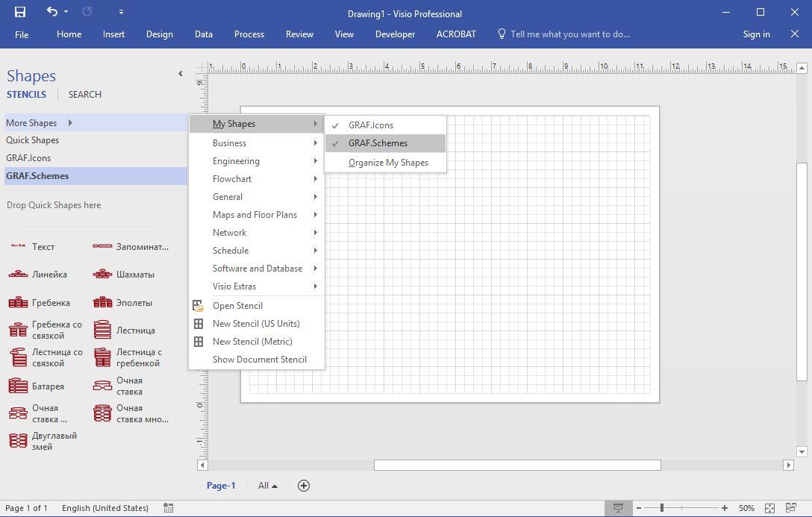Click the fit page to window icon
This screenshot has height=517, width=812.
(x=770, y=508)
